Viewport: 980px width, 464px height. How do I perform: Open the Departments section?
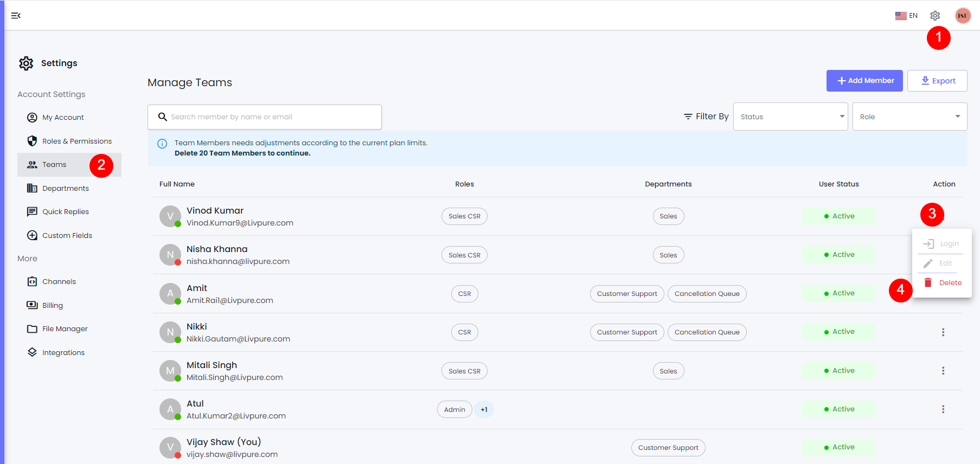click(x=65, y=189)
